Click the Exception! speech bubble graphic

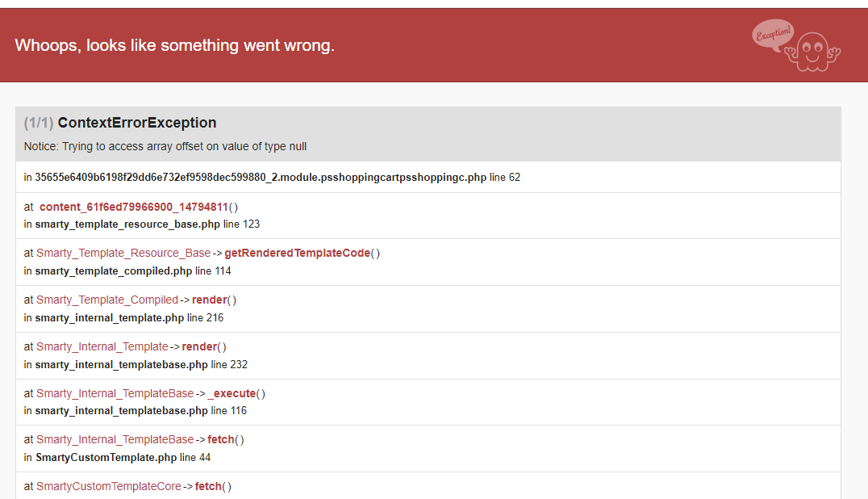tap(774, 35)
